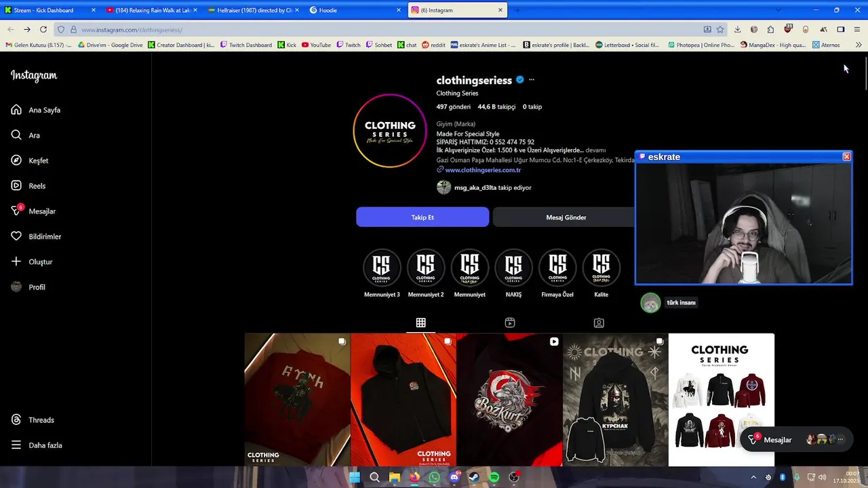Open Spotify from the taskbar
Screen dimensions: 868x488
[494, 477]
